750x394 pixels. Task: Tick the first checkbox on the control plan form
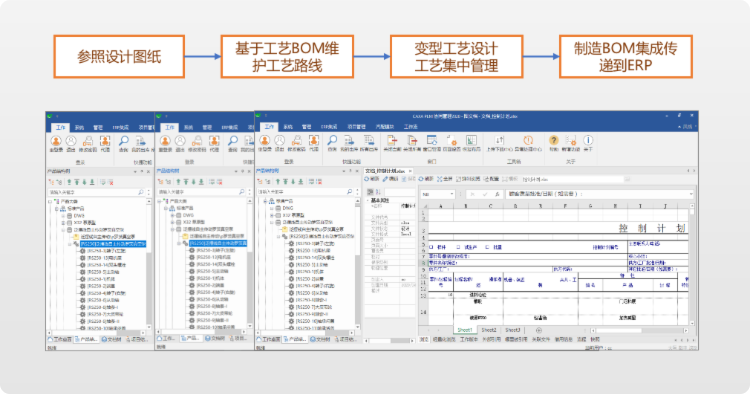coord(431,247)
